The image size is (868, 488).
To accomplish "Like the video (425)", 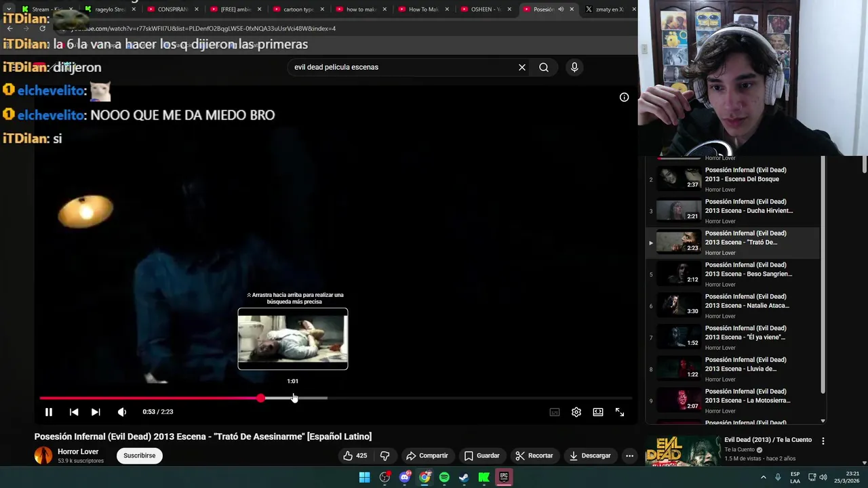I will tap(355, 455).
